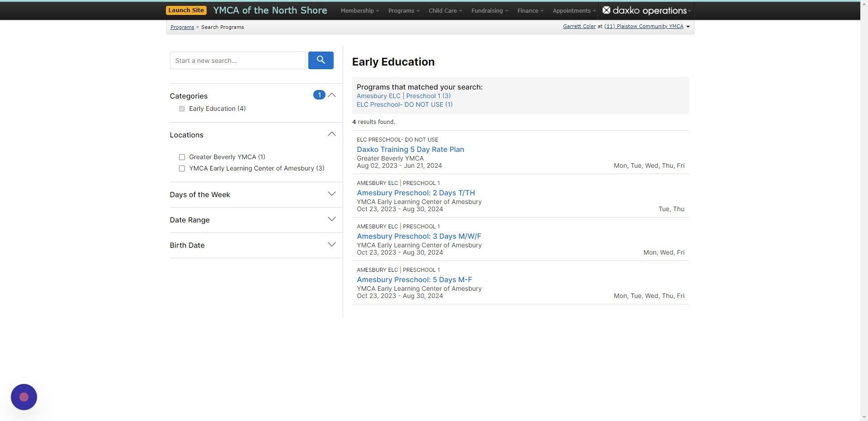Viewport: 868px width, 421px height.
Task: Check the Greater Beverly YMCA location filter
Action: (182, 157)
